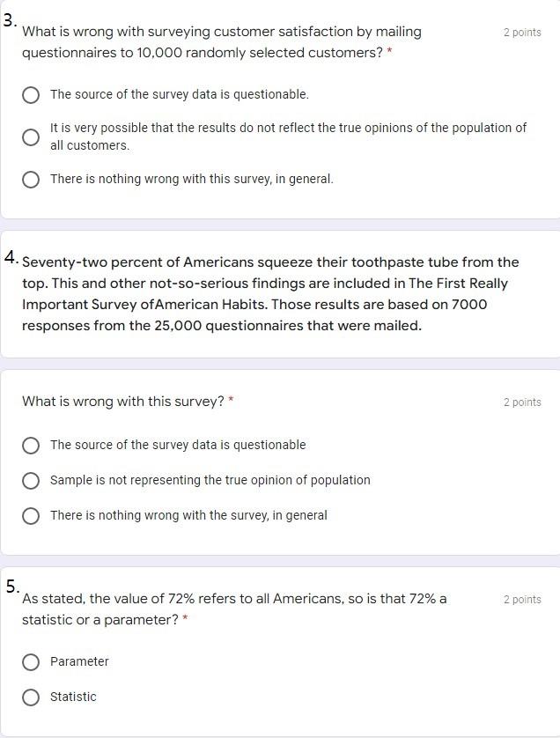Click the '2 points' label of question 5
The height and width of the screenshot is (738, 560).
[x=522, y=600]
